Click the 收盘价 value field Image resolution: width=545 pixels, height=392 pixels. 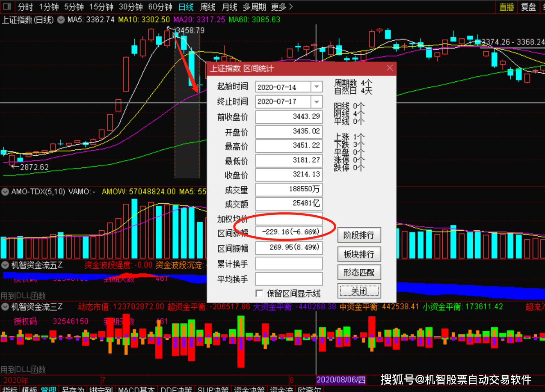(289, 175)
